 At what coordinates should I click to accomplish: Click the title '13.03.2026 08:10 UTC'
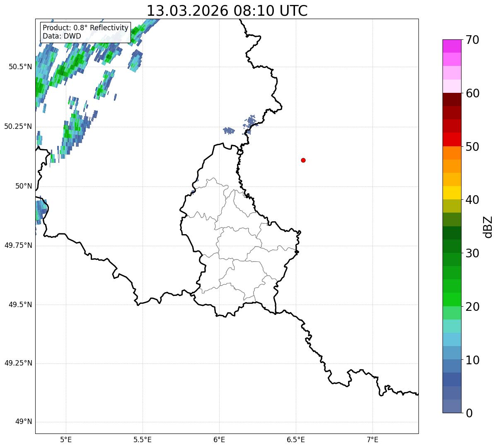point(227,10)
